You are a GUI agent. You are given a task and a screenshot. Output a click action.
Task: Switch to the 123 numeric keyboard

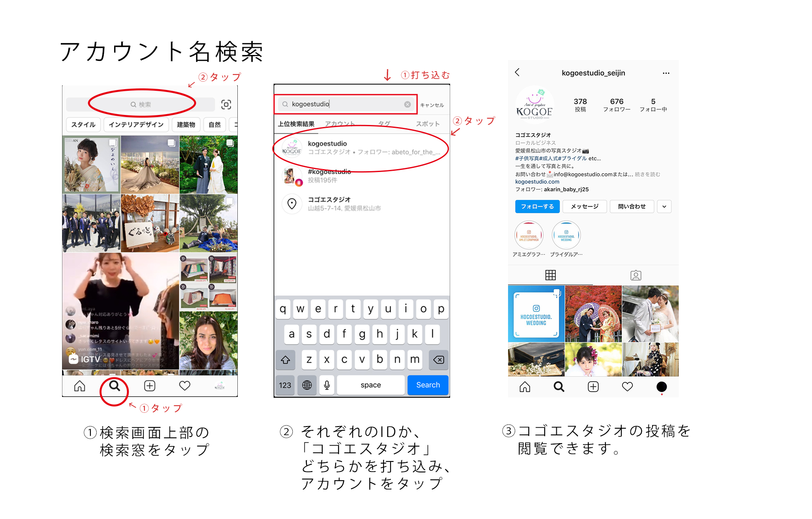tap(285, 385)
